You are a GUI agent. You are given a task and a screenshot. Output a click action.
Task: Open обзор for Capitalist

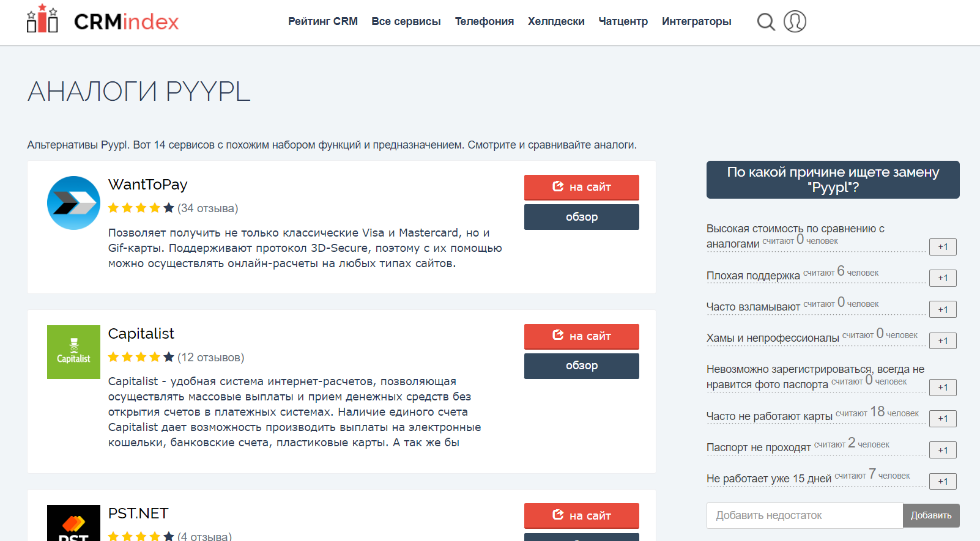pos(581,366)
